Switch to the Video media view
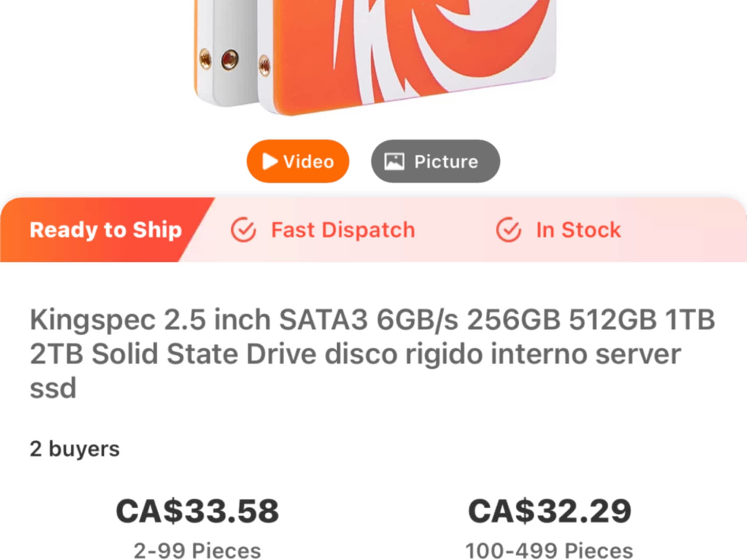Image resolution: width=747 pixels, height=560 pixels. (298, 161)
